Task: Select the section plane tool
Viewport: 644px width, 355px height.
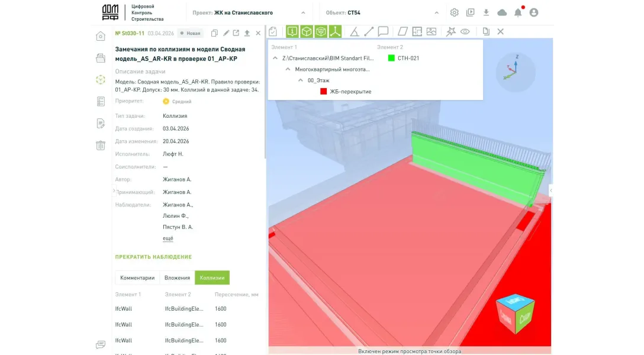Action: (402, 31)
